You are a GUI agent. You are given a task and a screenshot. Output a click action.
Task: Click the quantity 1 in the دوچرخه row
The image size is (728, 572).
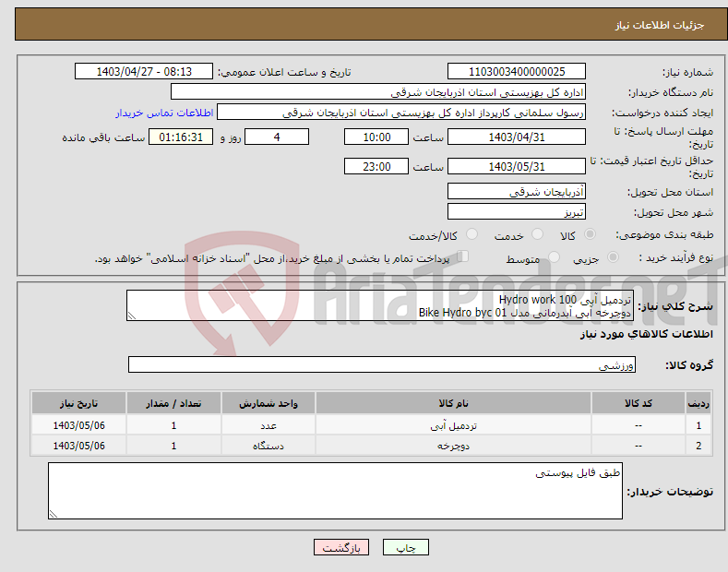click(x=173, y=446)
